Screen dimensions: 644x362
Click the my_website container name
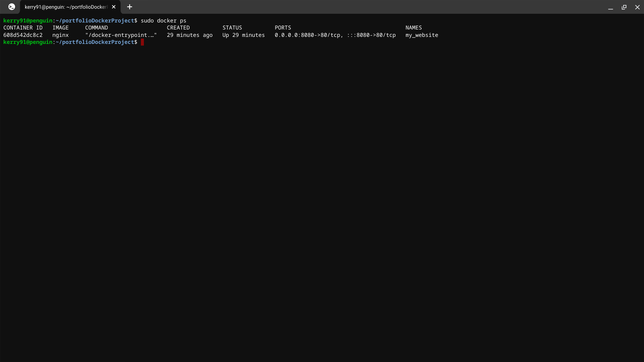(x=422, y=35)
